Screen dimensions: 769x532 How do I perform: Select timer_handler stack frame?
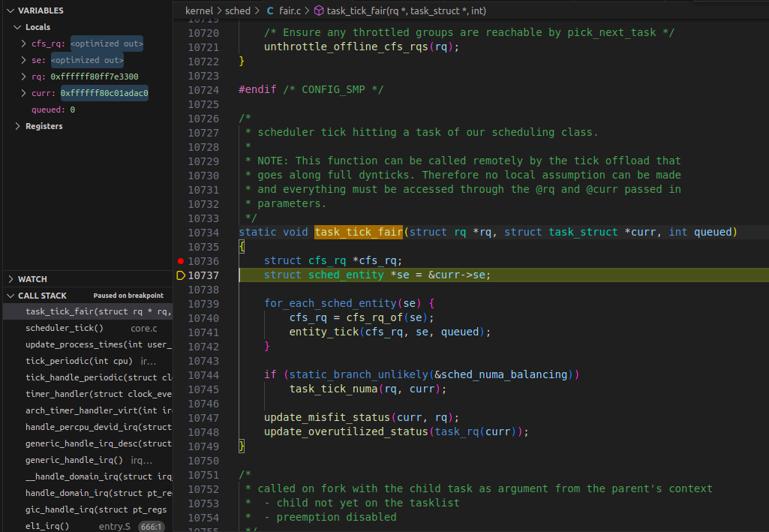88,394
